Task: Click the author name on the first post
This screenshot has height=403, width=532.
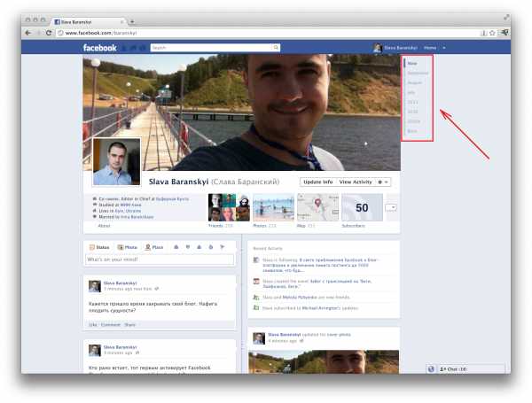Action: click(120, 283)
